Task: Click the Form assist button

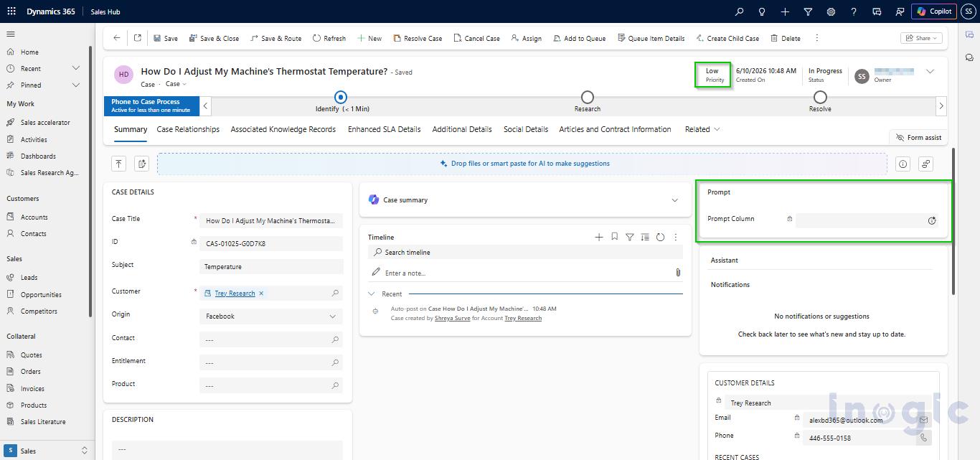Action: pos(918,138)
